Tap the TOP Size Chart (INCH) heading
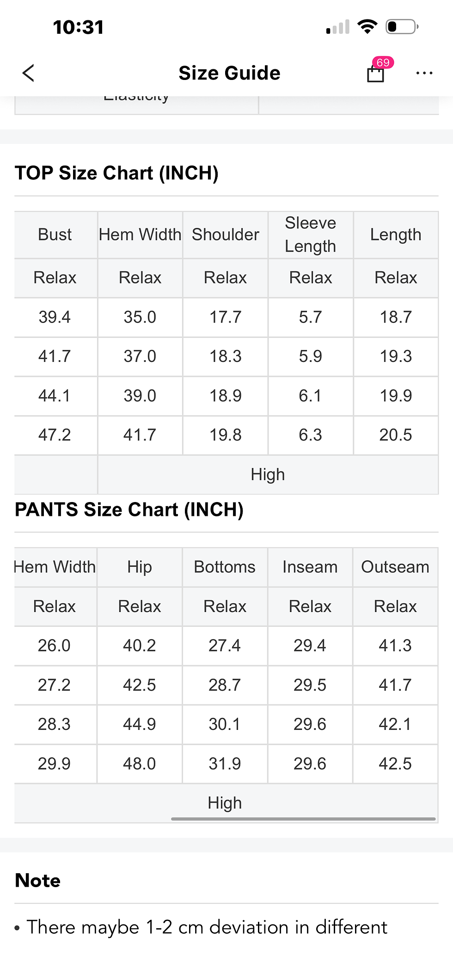Screen dimensions: 453x980 coord(116,173)
